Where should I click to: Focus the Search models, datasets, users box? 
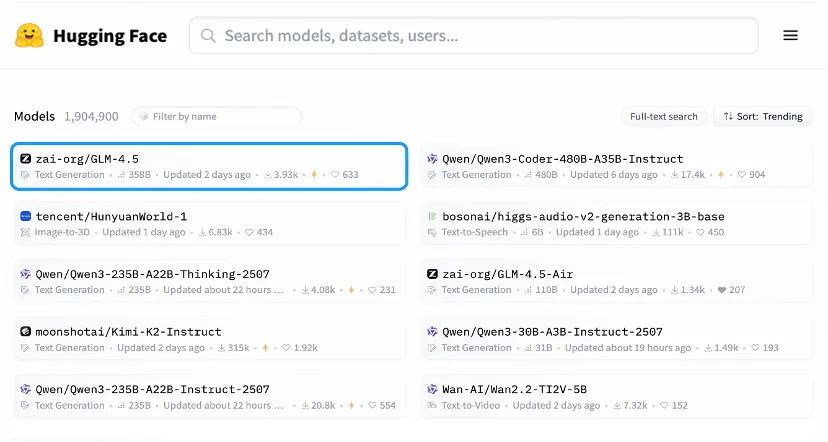[x=474, y=35]
